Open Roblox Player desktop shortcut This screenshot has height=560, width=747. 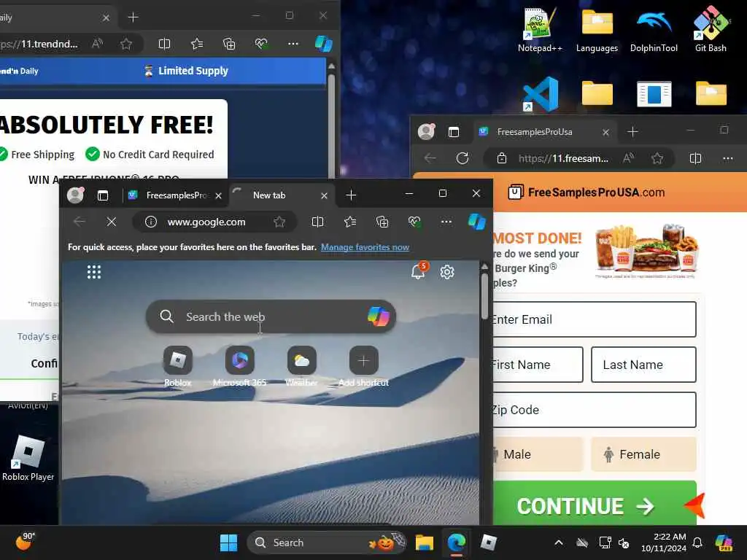tap(28, 457)
